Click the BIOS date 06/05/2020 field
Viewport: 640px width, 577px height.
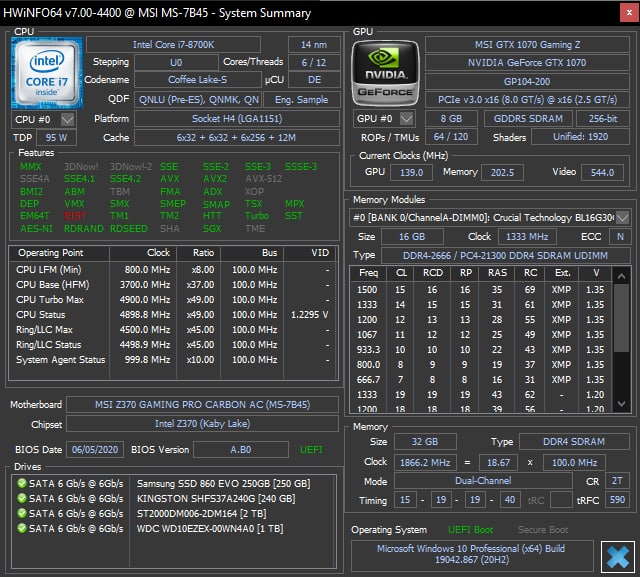click(95, 450)
